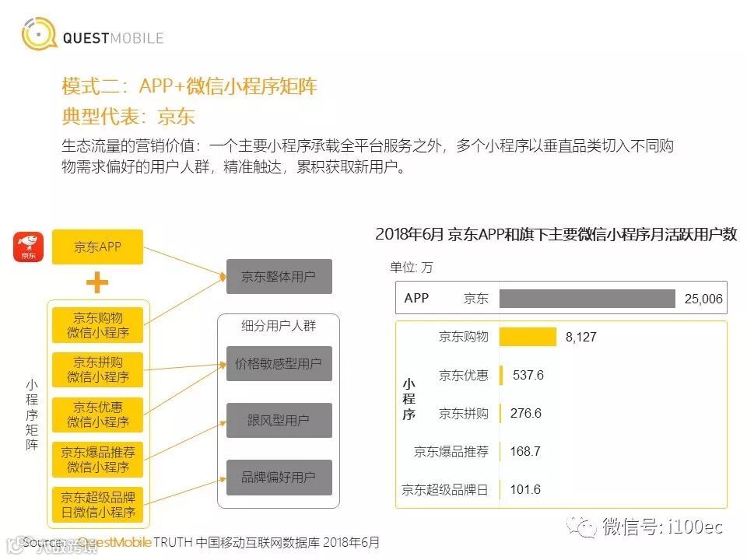Select the 京东APP yellow box
Image resolution: width=747 pixels, height=560 pixels.
coord(98,247)
